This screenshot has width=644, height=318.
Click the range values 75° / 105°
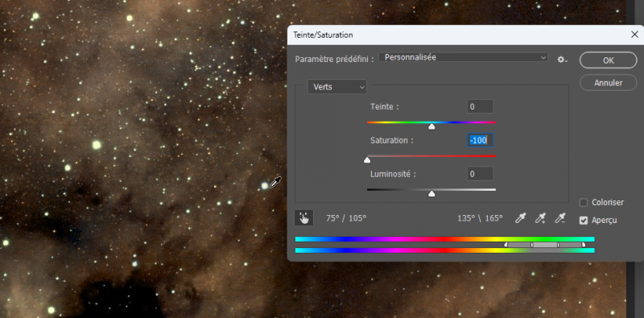pos(346,218)
